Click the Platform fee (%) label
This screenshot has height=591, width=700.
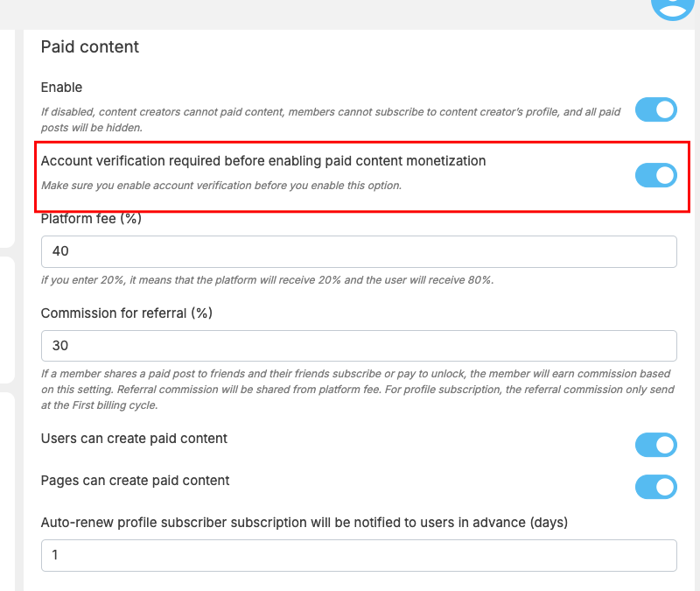tap(91, 218)
